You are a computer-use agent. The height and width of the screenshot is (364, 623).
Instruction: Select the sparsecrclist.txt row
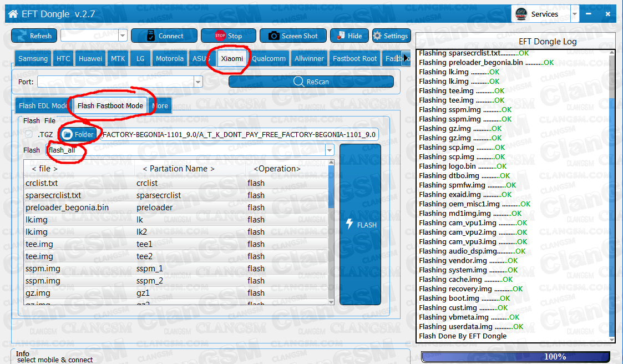pyautogui.click(x=176, y=195)
